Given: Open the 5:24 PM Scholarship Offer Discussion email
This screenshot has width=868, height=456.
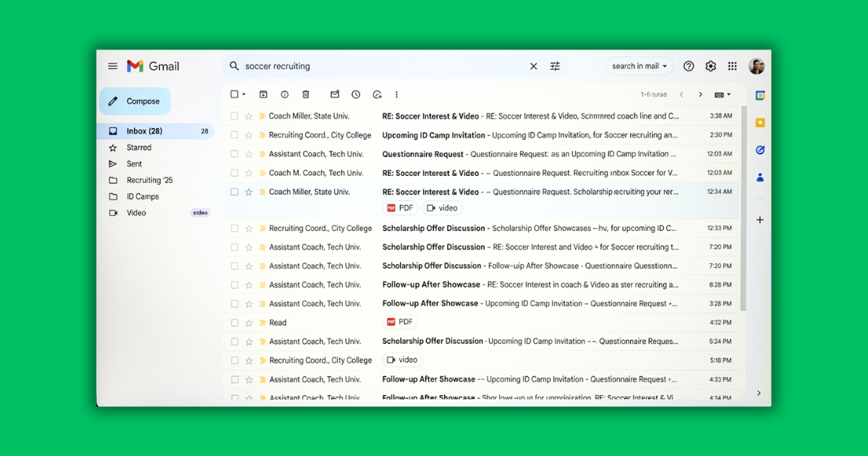Looking at the screenshot, I should (480, 341).
